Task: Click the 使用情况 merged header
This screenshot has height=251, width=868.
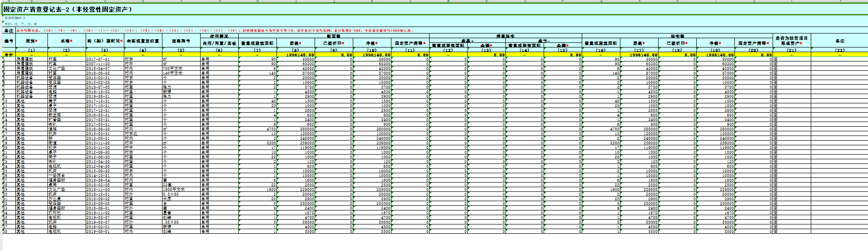Action: (x=219, y=36)
